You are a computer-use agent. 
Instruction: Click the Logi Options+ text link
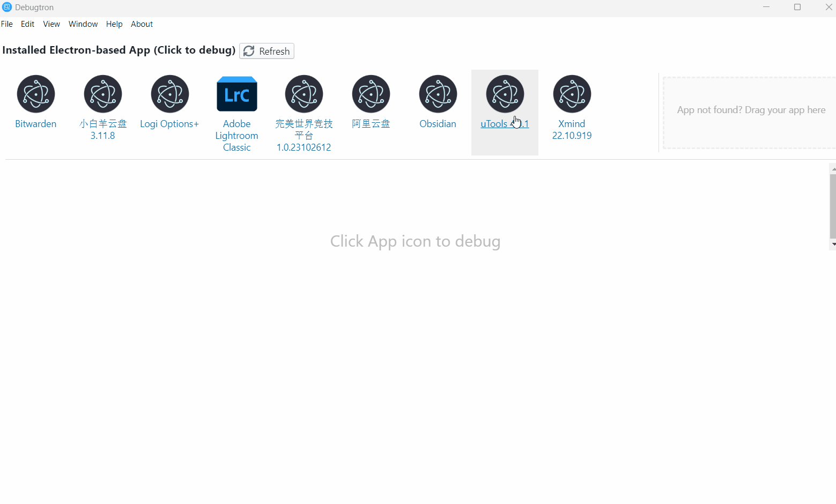[x=169, y=124]
